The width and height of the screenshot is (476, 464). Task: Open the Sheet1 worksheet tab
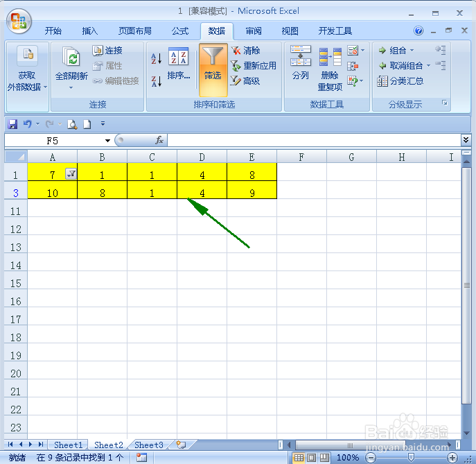click(69, 445)
